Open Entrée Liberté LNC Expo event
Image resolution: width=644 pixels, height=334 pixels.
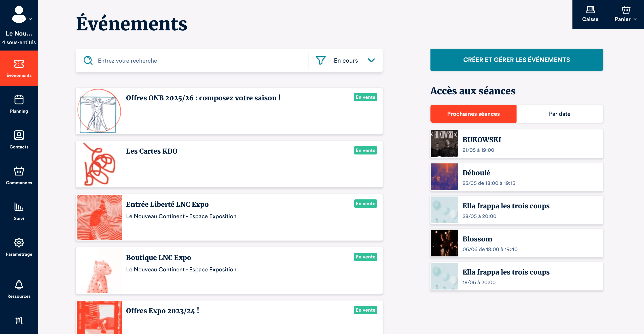pos(229,218)
